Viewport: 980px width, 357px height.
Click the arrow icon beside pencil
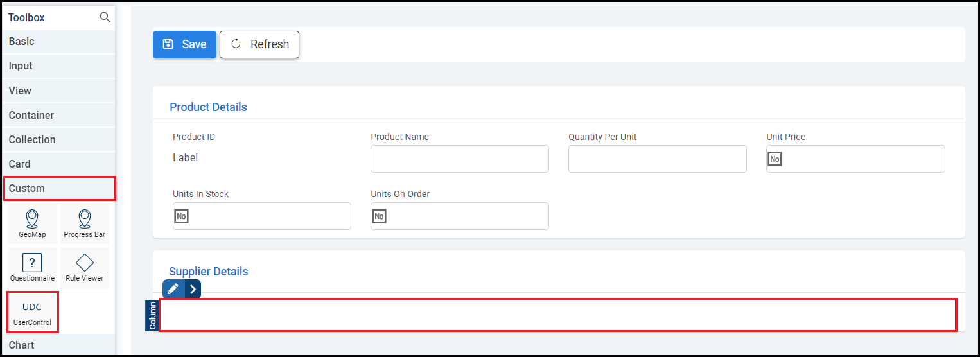[193, 289]
